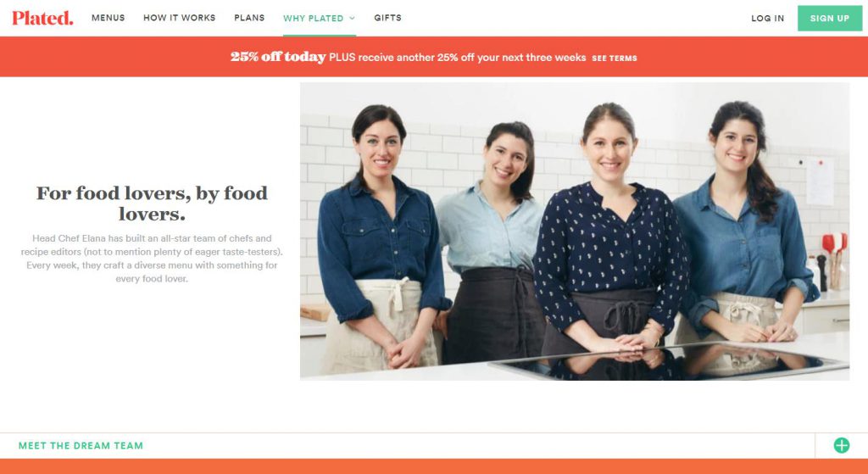Click the Head Chef Elana paragraph
868x474 pixels.
pos(152,259)
